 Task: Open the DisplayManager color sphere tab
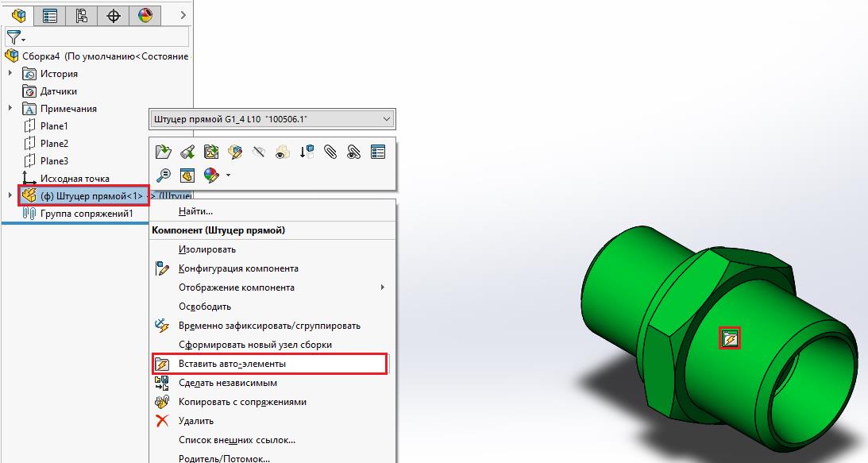(x=145, y=16)
